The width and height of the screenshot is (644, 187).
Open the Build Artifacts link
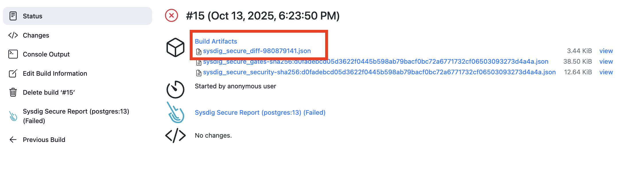pyautogui.click(x=216, y=41)
